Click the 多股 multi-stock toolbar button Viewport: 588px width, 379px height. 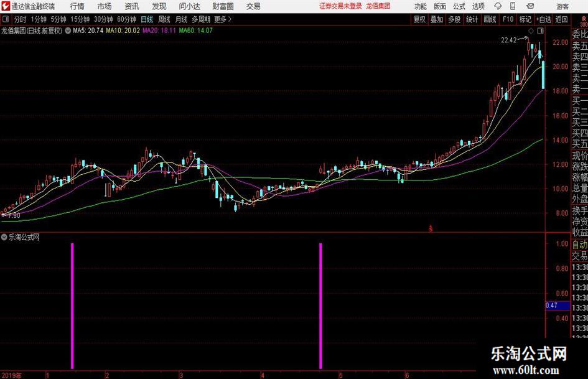coord(454,19)
